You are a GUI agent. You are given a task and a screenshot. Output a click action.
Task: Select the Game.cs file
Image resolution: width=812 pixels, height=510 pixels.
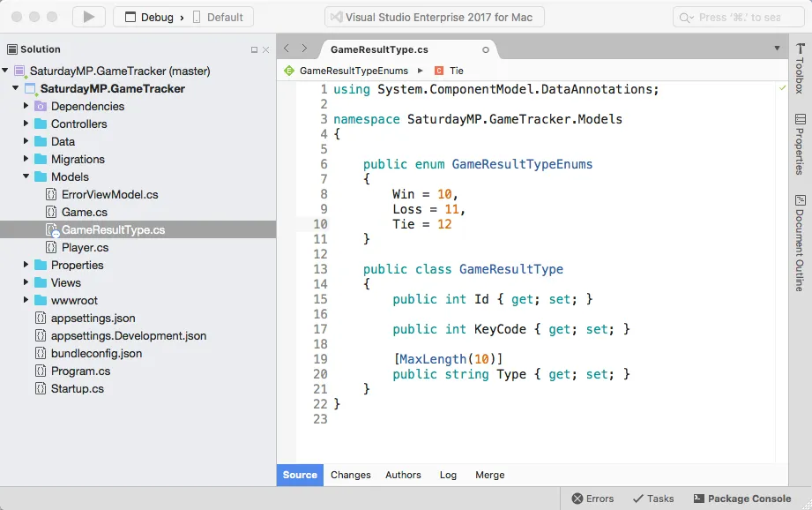[x=85, y=212]
